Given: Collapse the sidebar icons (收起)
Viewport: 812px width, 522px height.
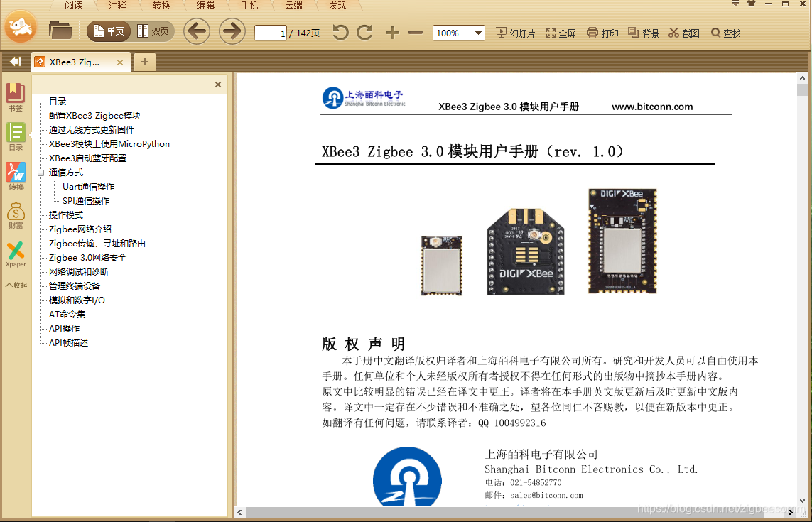Looking at the screenshot, I should 16,286.
